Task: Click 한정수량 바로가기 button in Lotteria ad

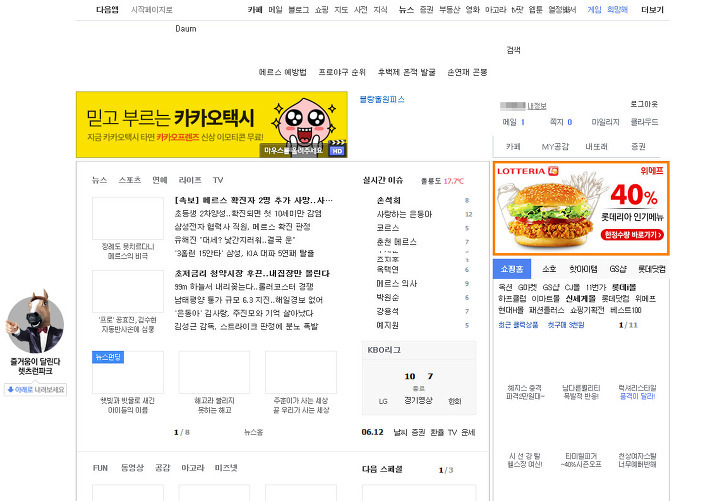Action: (632, 235)
